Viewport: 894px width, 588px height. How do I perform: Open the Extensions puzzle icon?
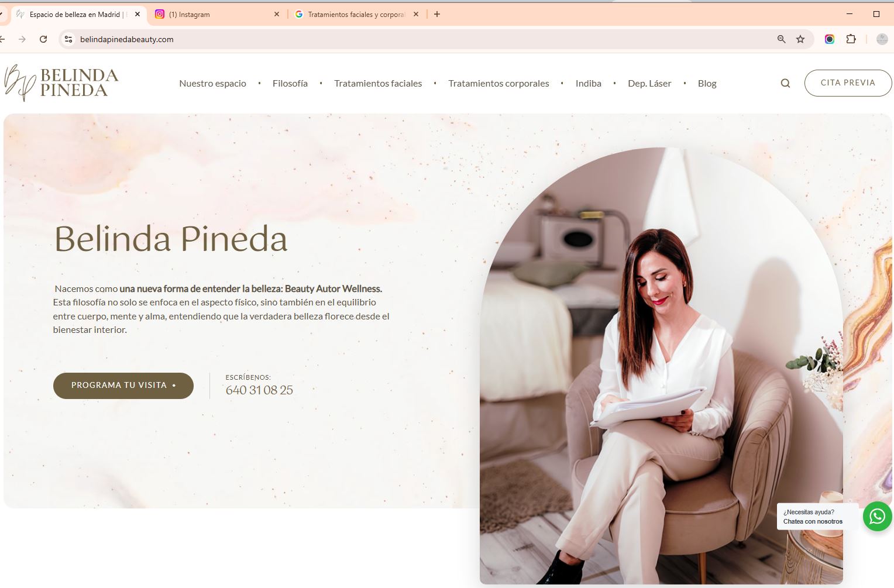[x=851, y=39]
